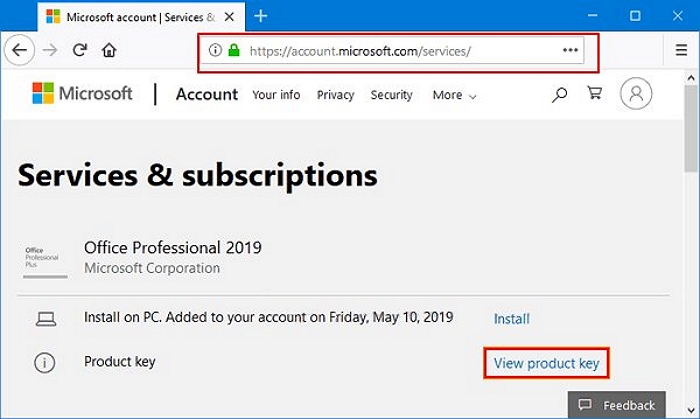Show site information via the lock icon
The height and width of the screenshot is (419, 700).
tap(234, 50)
